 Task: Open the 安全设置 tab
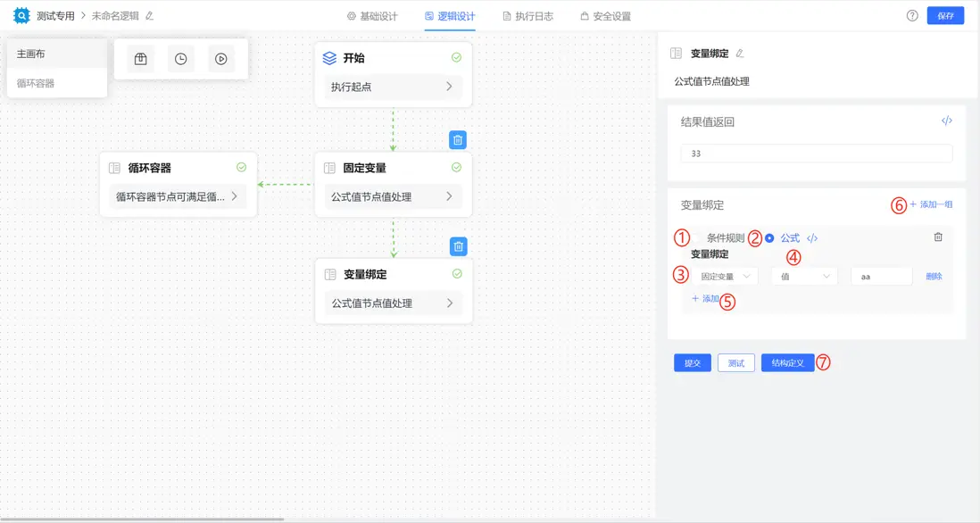606,16
